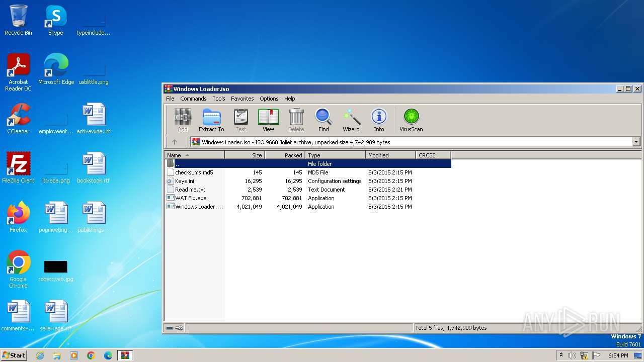
Task: Open Skype desktop shortcut
Action: tap(55, 20)
